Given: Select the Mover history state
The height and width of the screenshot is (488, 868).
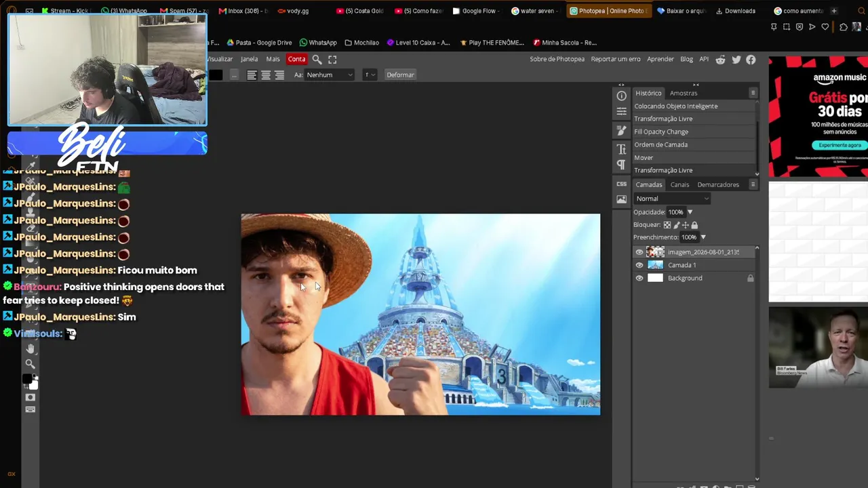Looking at the screenshot, I should pyautogui.click(x=694, y=157).
